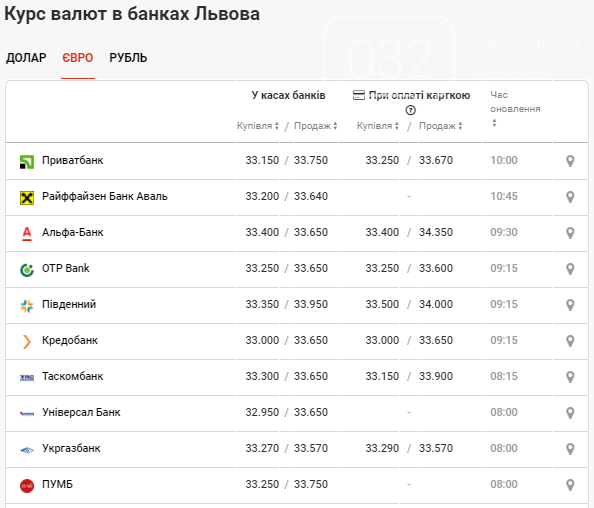Open map pin for Приватбанк
Screen dimensions: 594x508
[x=570, y=161]
